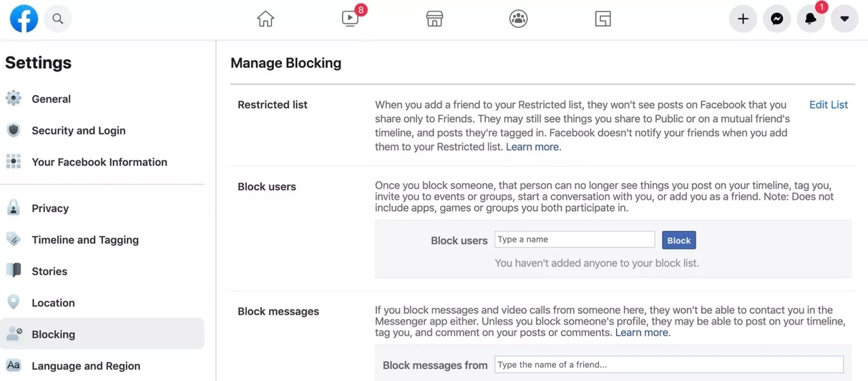The image size is (868, 381).
Task: Open the Marketplace storefront icon
Action: coord(434,19)
